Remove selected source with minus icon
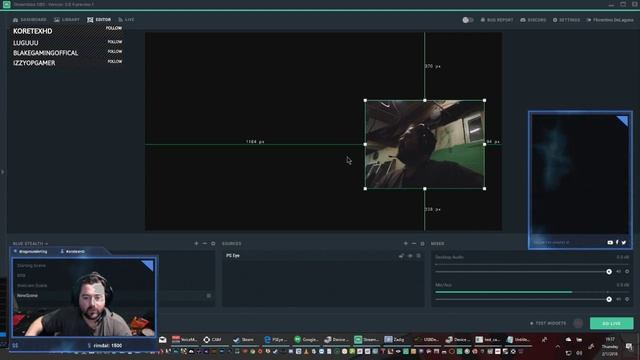The image size is (640, 360). click(x=414, y=244)
